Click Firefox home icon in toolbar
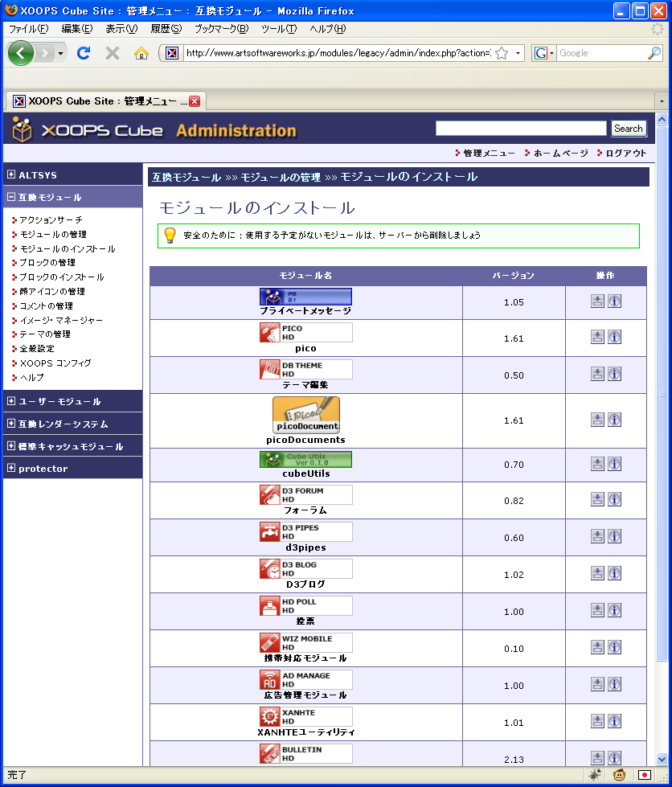 tap(141, 53)
